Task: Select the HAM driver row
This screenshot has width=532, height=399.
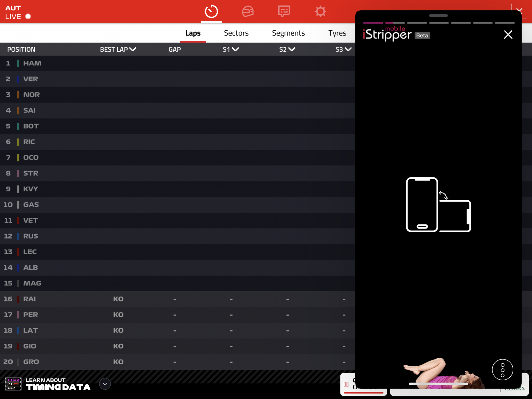Action: point(32,63)
